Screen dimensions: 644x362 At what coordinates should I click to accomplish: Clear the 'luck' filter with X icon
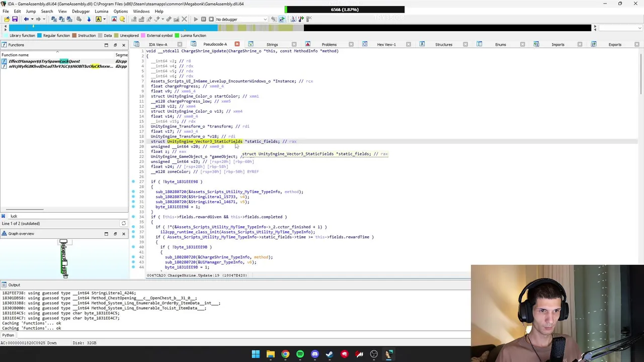[x=3, y=216]
